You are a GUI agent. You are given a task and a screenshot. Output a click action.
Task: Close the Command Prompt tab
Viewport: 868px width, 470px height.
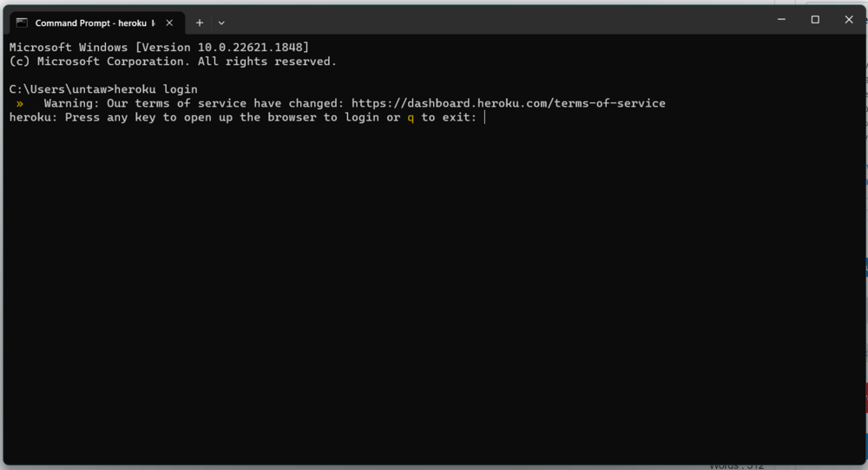tap(170, 23)
